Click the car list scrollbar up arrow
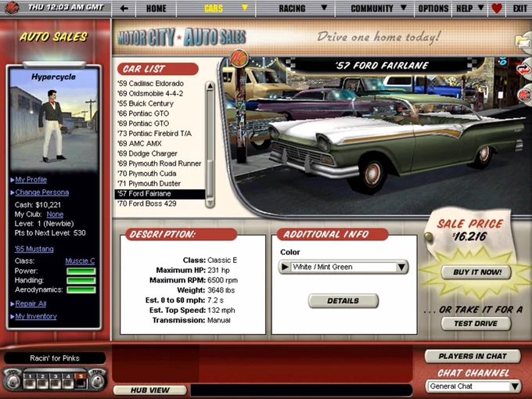 [210, 86]
